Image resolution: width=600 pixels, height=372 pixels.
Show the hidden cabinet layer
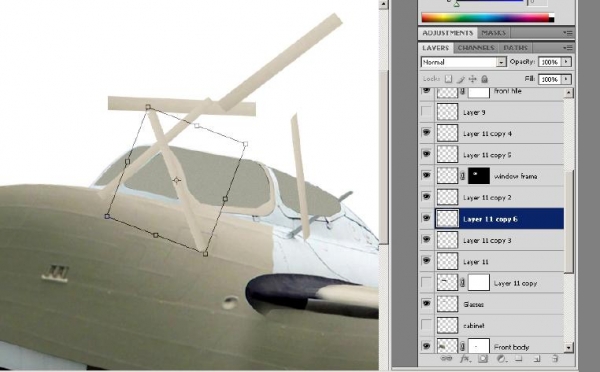(x=426, y=325)
